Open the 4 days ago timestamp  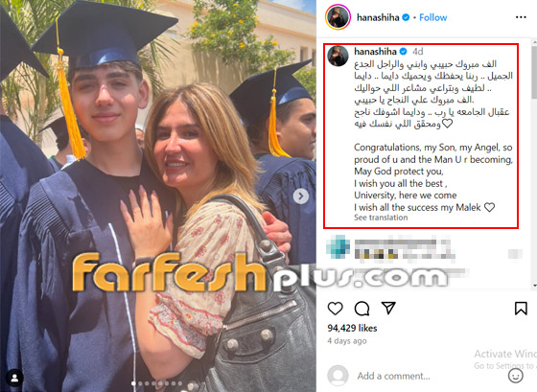347,341
